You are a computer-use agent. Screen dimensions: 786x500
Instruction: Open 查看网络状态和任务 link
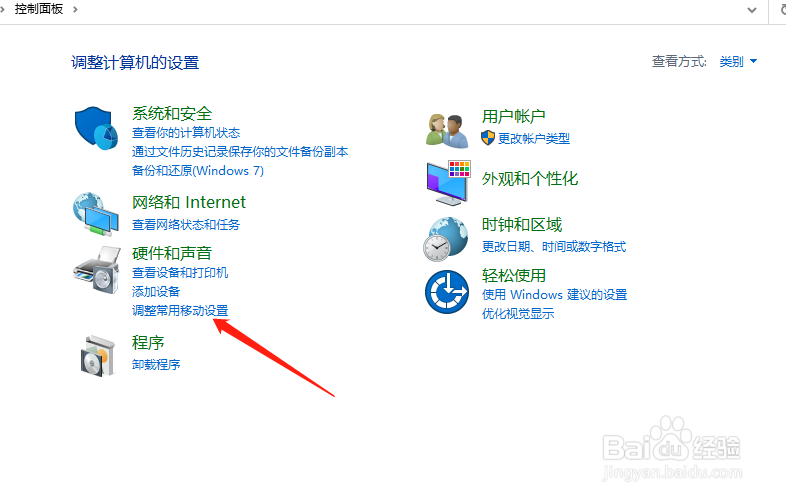186,224
